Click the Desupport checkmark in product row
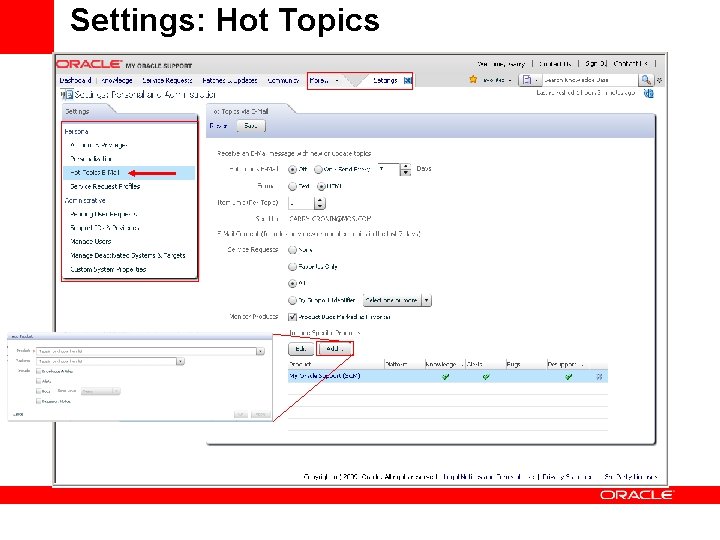720x540 pixels. 568,377
